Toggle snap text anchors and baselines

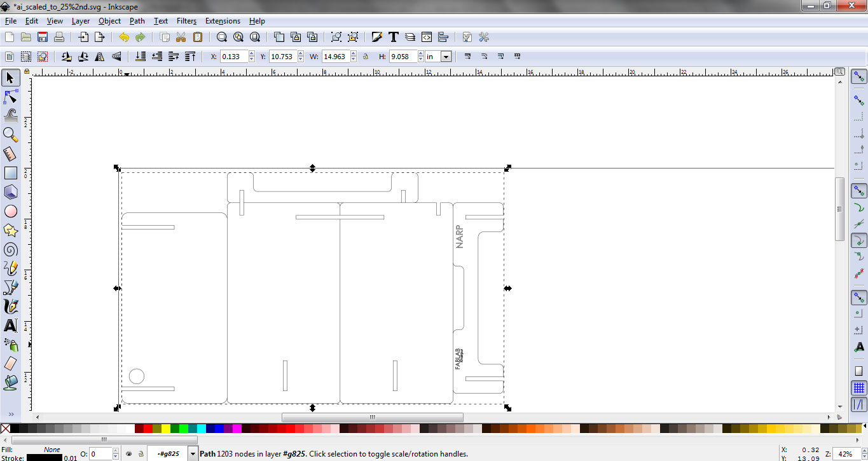pyautogui.click(x=859, y=347)
